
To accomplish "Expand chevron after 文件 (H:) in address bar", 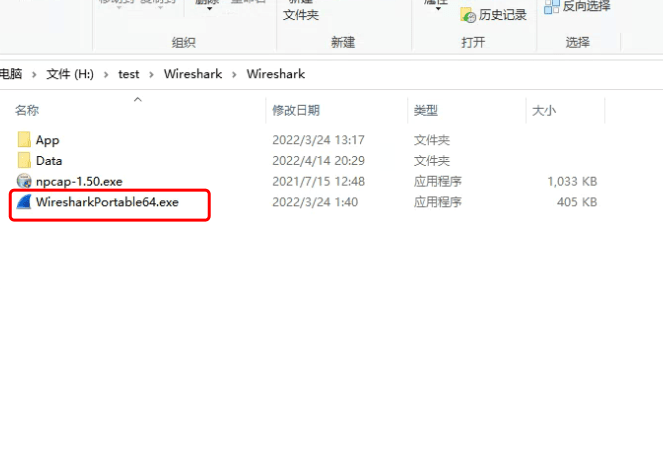I will pyautogui.click(x=106, y=75).
